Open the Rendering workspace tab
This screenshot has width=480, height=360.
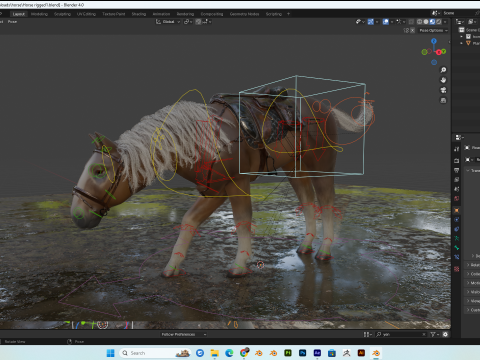tap(185, 14)
